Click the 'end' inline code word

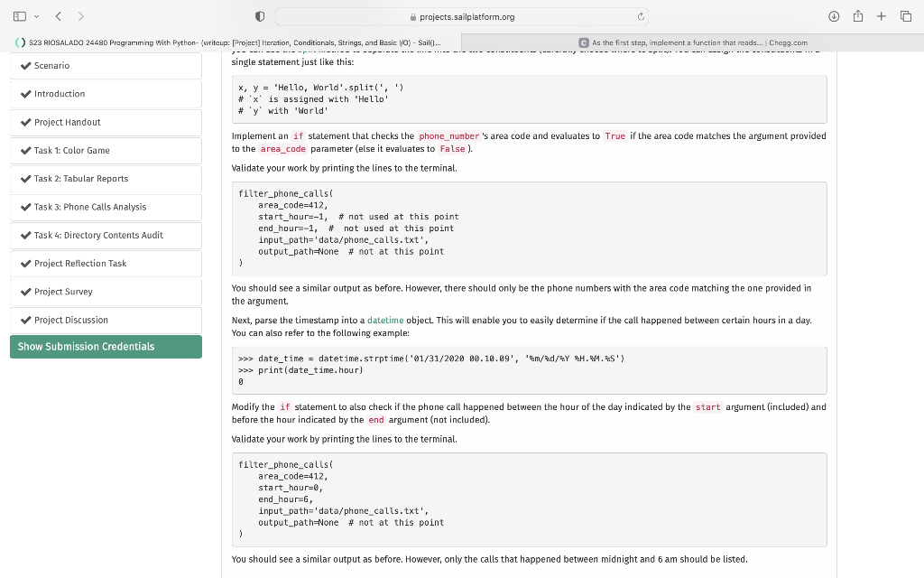click(376, 421)
